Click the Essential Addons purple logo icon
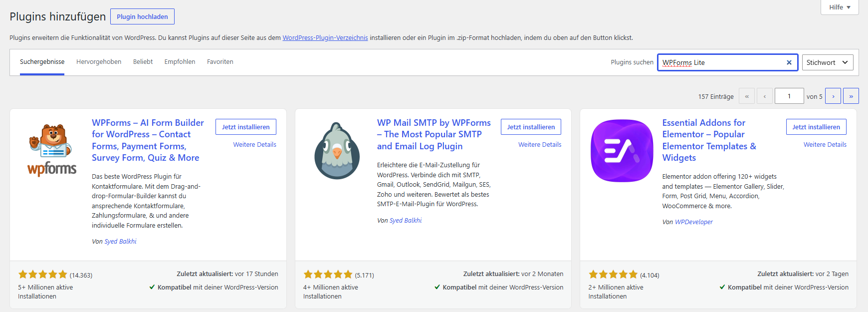The width and height of the screenshot is (868, 312). pyautogui.click(x=622, y=150)
